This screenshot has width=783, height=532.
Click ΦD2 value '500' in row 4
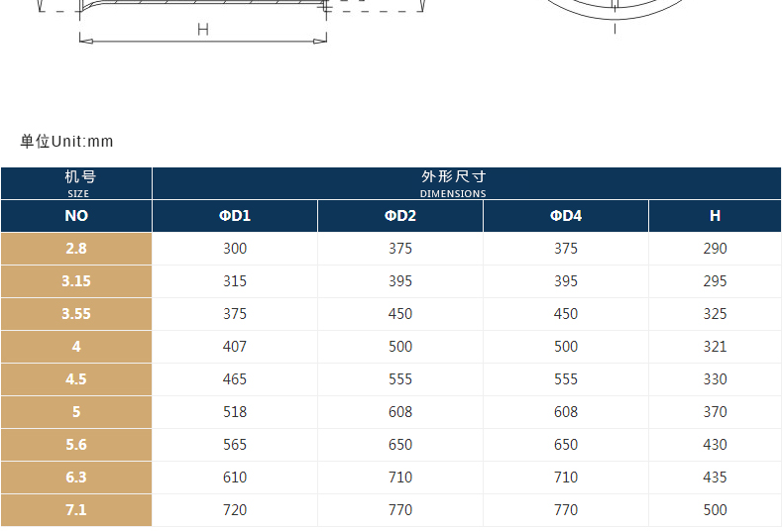pyautogui.click(x=400, y=347)
